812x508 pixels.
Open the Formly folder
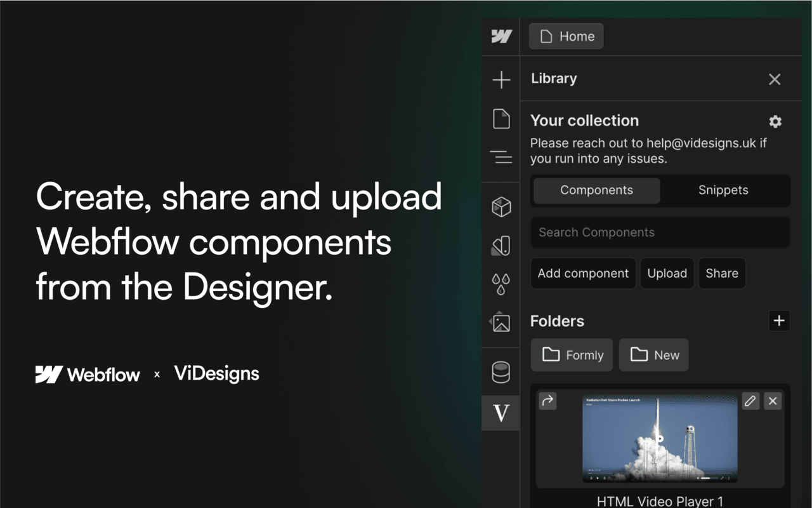pos(572,355)
